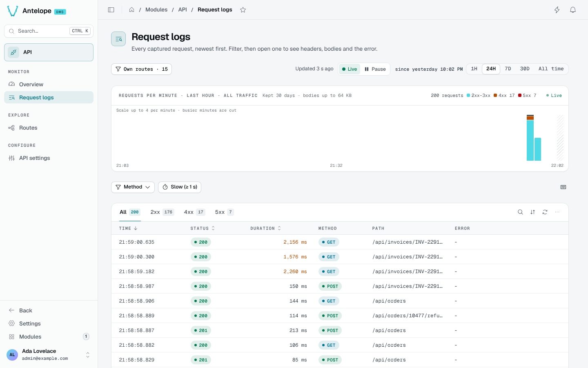Screen dimensions: 588x368
Task: Sort by the TIME column
Action: 128,229
